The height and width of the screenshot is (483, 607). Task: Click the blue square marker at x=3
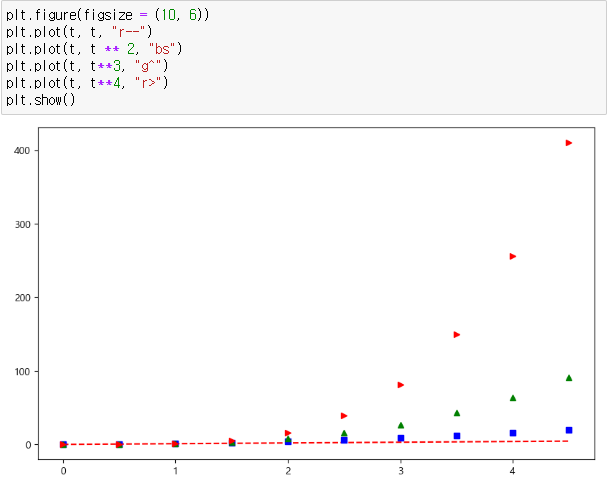click(x=401, y=438)
